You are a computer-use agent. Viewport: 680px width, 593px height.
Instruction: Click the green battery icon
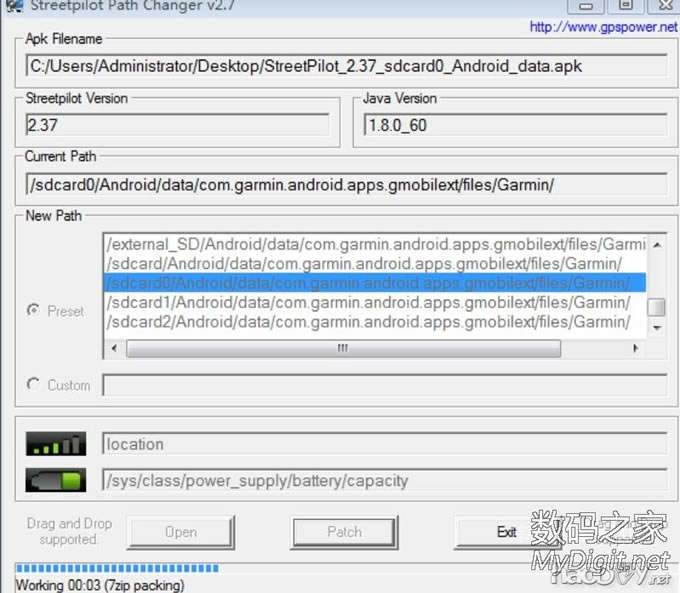pos(58,481)
